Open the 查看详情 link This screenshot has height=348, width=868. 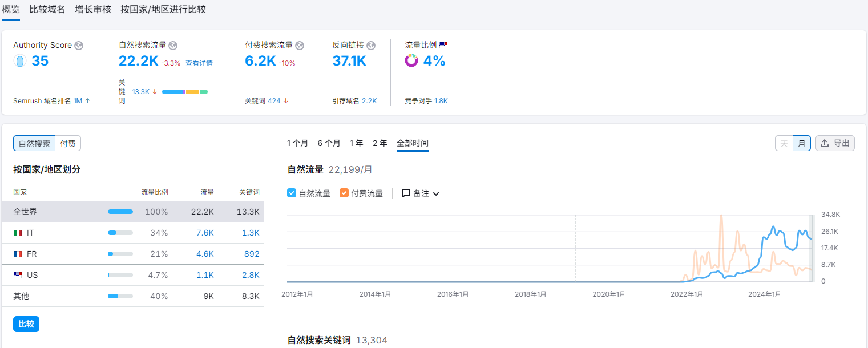click(199, 63)
